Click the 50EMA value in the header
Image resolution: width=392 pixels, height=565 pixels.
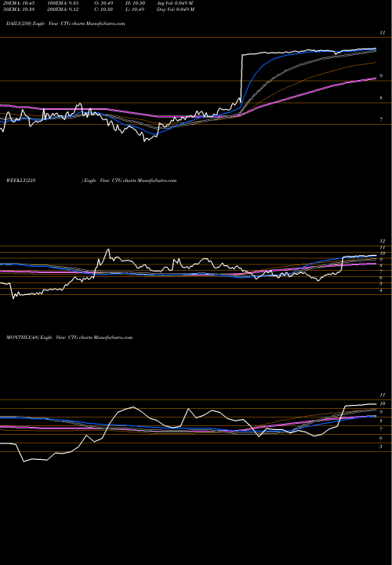17,9
